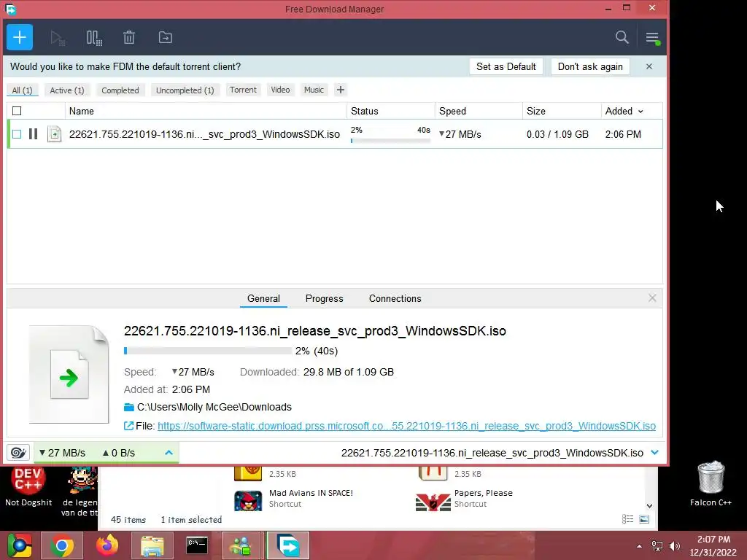Sort downloads by Speed column header
This screenshot has width=747, height=560.
point(479,111)
